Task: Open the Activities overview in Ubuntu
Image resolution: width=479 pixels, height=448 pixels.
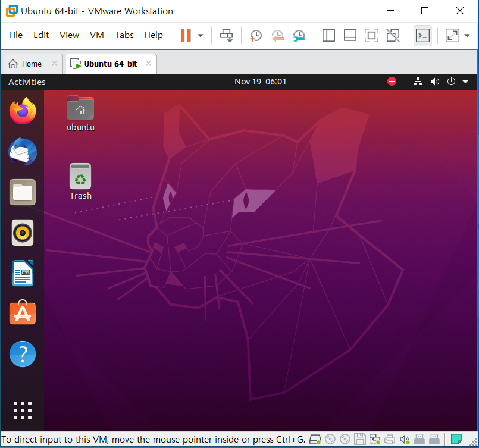Action: coord(27,82)
